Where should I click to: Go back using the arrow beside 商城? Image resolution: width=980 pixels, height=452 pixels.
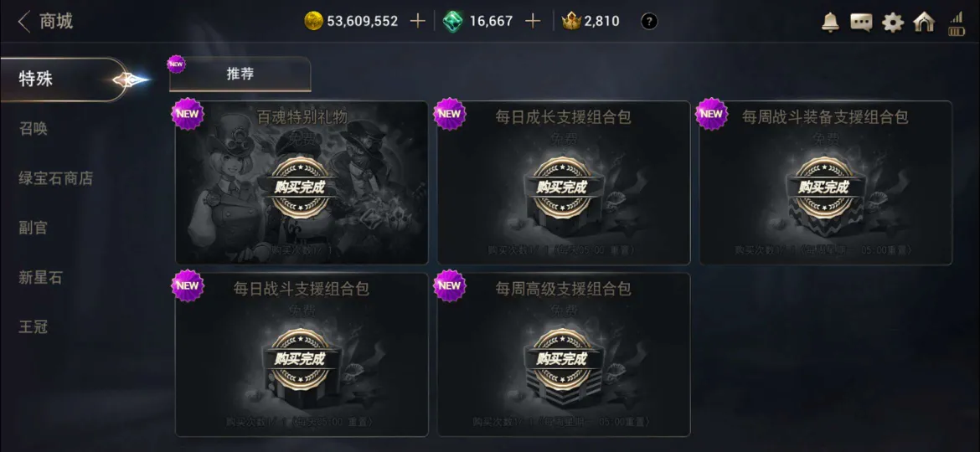pyautogui.click(x=23, y=21)
